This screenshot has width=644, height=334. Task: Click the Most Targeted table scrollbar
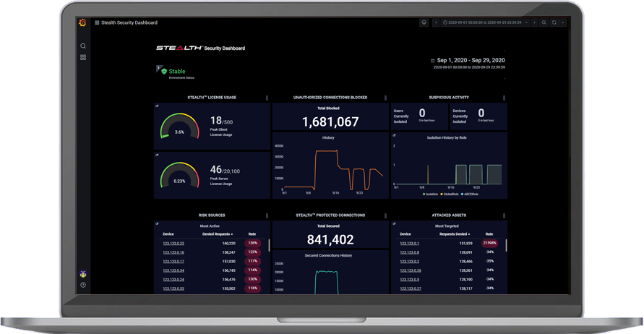coord(506,246)
